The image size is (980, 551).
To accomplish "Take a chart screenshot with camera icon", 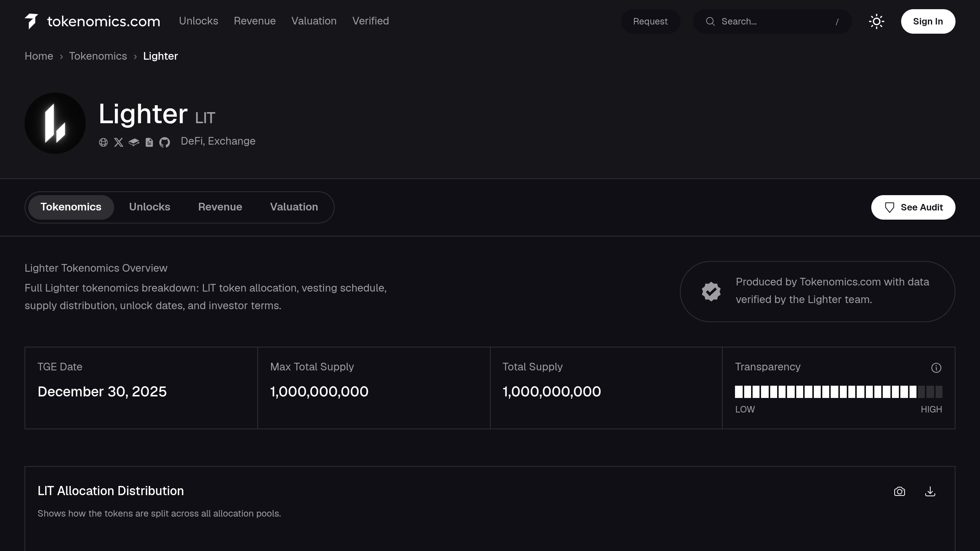I will (x=900, y=491).
